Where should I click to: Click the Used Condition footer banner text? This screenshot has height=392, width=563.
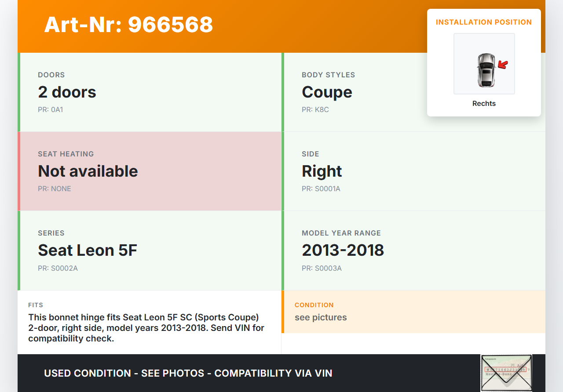pyautogui.click(x=188, y=374)
